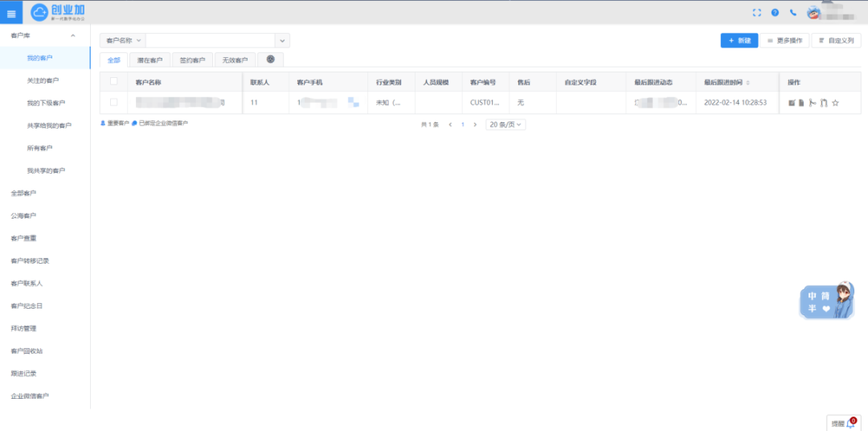Switch to the 签约客户 tab

192,60
